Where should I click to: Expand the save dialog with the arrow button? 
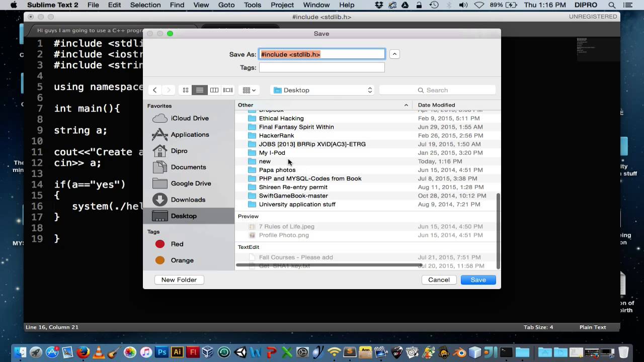[394, 54]
